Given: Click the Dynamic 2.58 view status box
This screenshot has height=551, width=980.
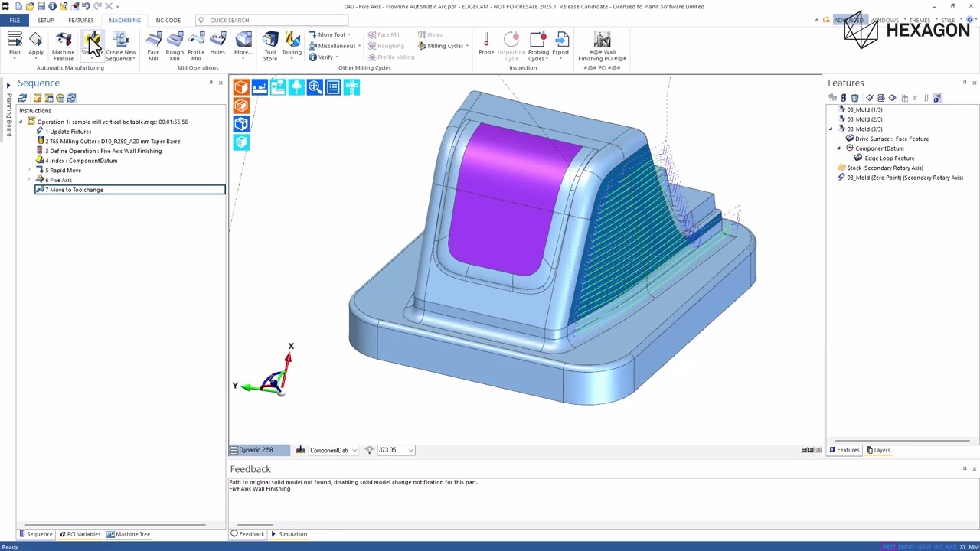Looking at the screenshot, I should [x=260, y=450].
